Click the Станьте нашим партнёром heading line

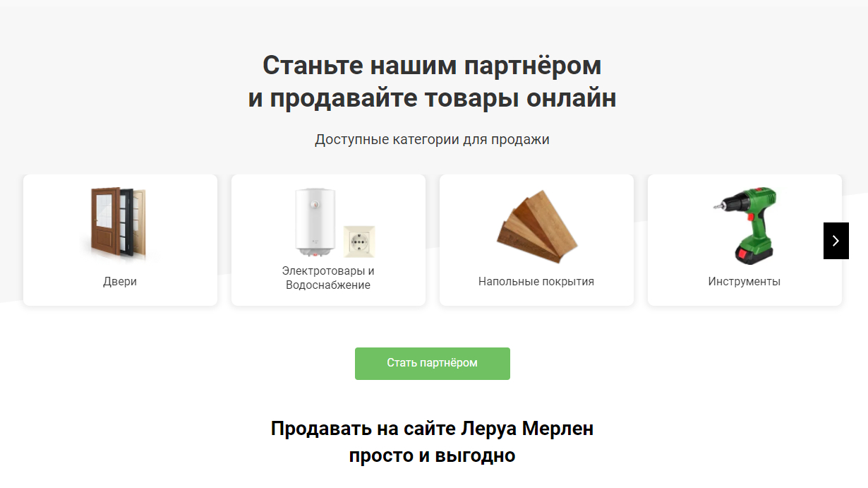point(432,66)
